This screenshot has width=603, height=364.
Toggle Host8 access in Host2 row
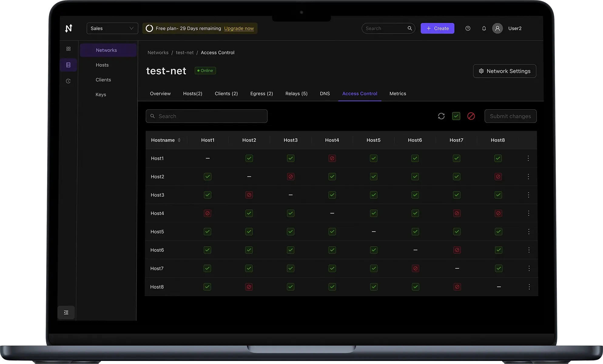[x=498, y=177]
